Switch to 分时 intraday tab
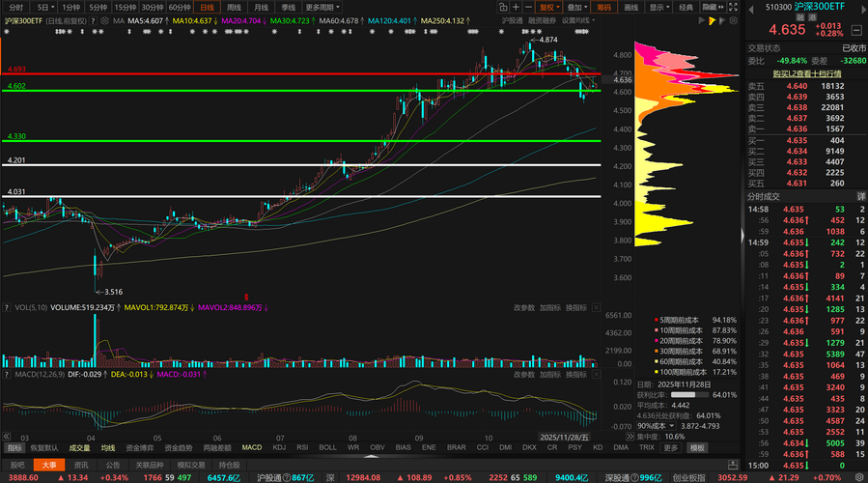 coord(16,7)
